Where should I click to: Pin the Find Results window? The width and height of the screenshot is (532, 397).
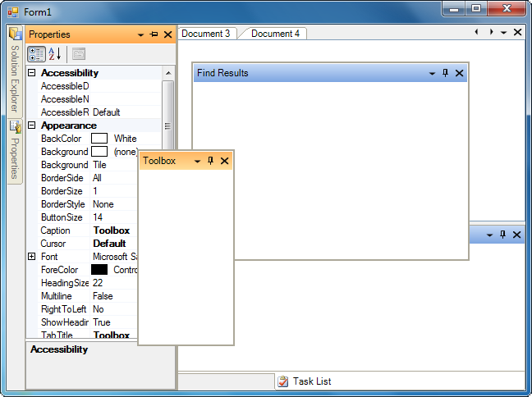point(445,73)
